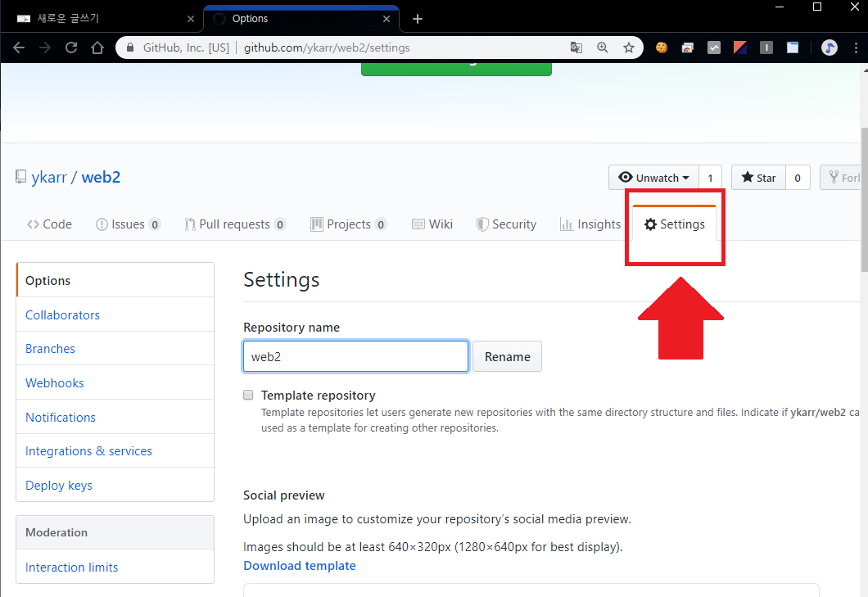Image resolution: width=868 pixels, height=597 pixels.
Task: Open the Code tab
Action: [49, 224]
